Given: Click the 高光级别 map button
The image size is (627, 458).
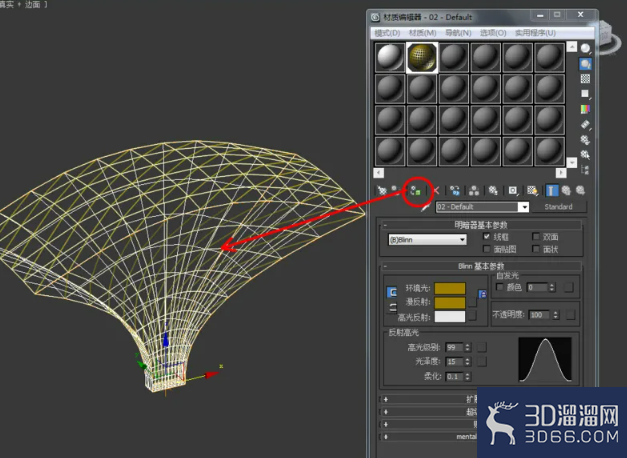Looking at the screenshot, I should [x=482, y=347].
